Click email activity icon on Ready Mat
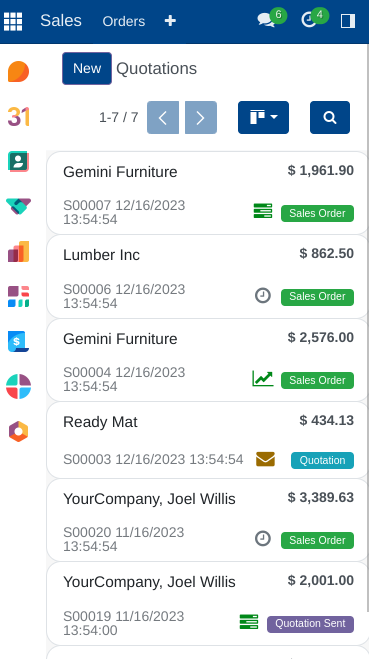The width and height of the screenshot is (369, 659). click(266, 459)
